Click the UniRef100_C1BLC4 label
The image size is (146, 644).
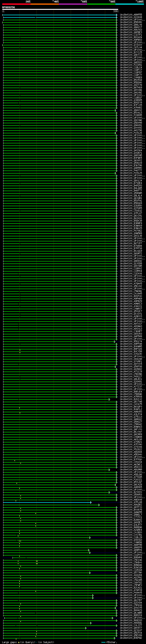click(x=131, y=67)
